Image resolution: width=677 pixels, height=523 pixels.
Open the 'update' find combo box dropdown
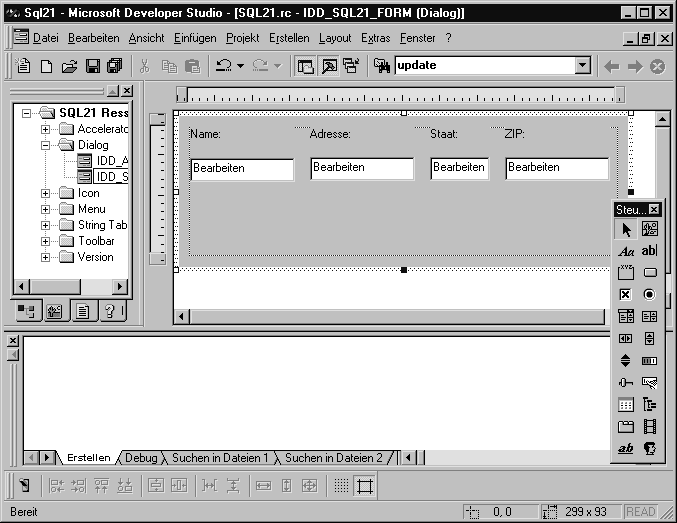pyautogui.click(x=582, y=66)
